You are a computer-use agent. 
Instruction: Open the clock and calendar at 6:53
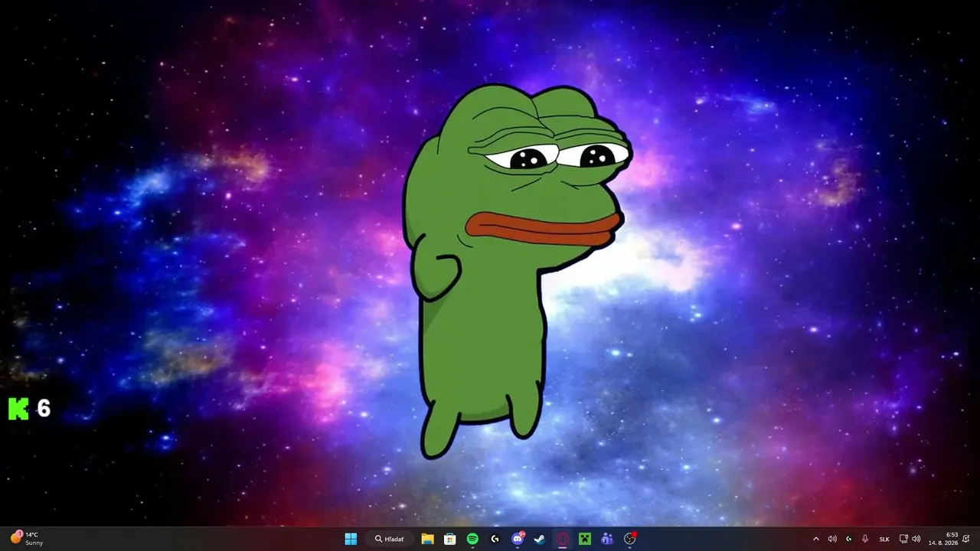(x=943, y=539)
